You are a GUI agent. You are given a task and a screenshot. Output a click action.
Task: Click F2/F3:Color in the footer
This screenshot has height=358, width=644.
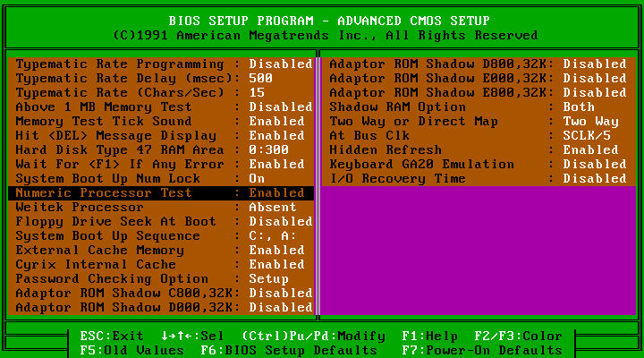pos(519,337)
